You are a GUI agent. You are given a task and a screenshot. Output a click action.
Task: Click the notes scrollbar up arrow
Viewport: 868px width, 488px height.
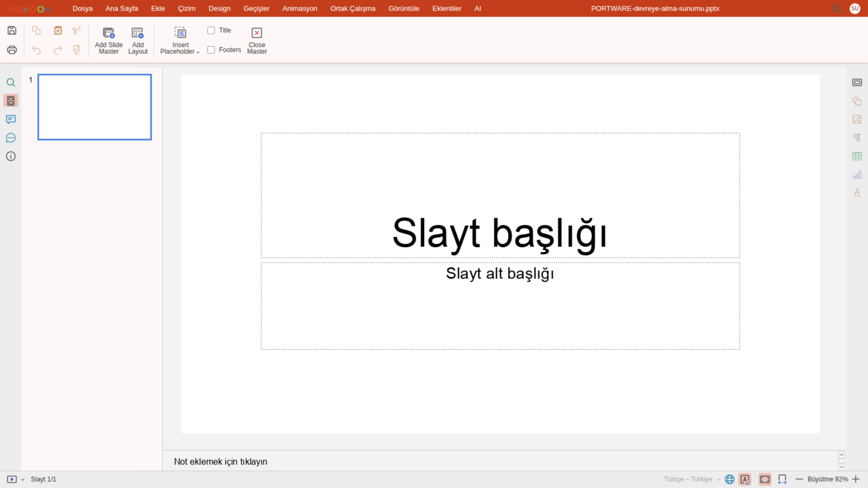(x=841, y=455)
